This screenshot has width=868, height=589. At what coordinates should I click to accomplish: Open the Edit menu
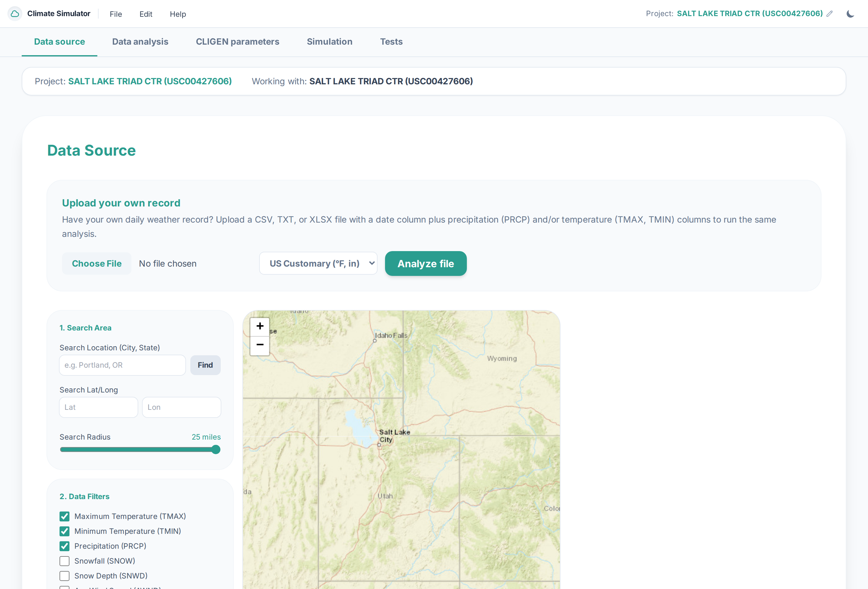click(146, 14)
